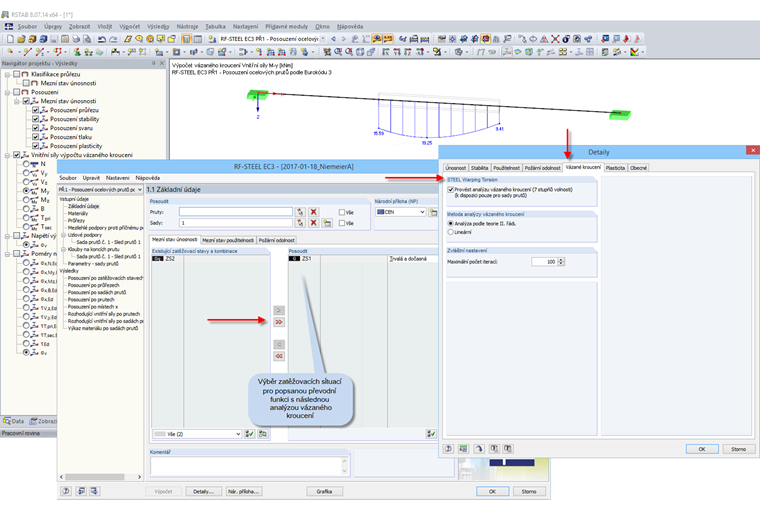The height and width of the screenshot is (509, 760).
Task: Click invert selection icon under existing load cases
Action: click(x=263, y=434)
